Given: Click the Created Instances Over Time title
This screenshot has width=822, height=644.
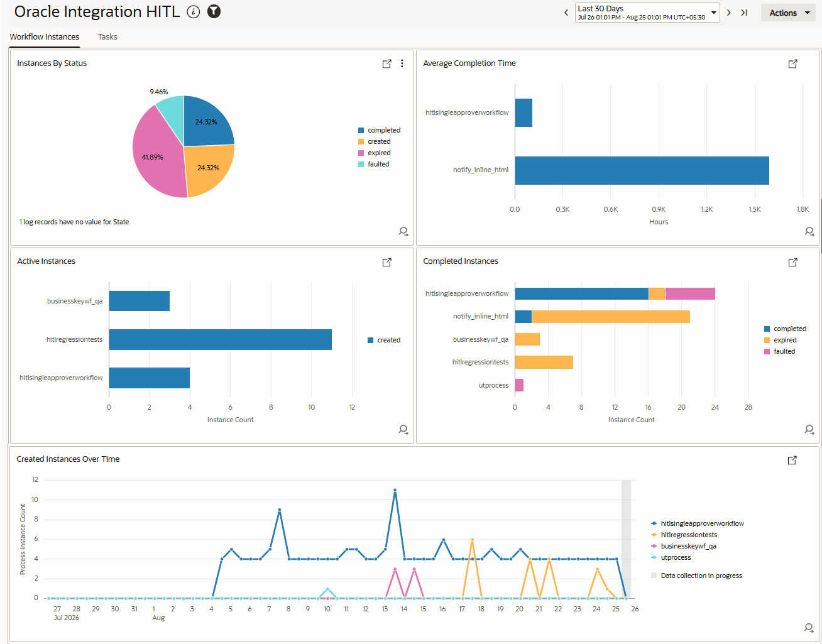Looking at the screenshot, I should coord(68,459).
